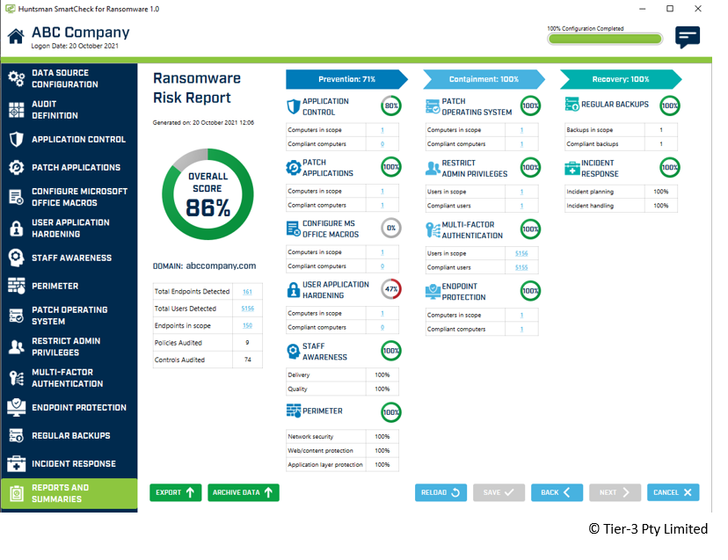Click the Prevention: 71% banner

[x=346, y=79]
